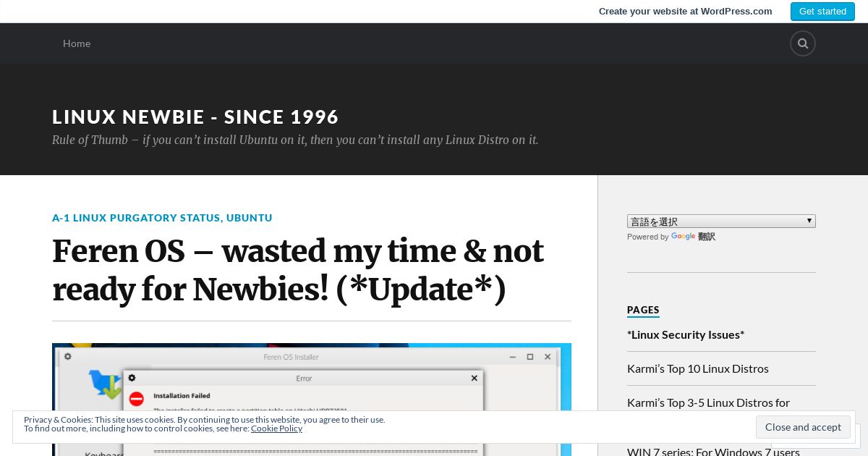Open Karmi's Top 10 Linux Distros page
Screen dimensions: 868x456
click(698, 368)
